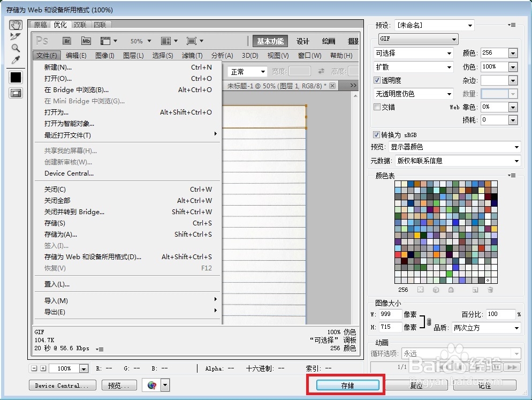The image size is (532, 400).
Task: Click the zoom-out minus button
Action: tap(34, 368)
